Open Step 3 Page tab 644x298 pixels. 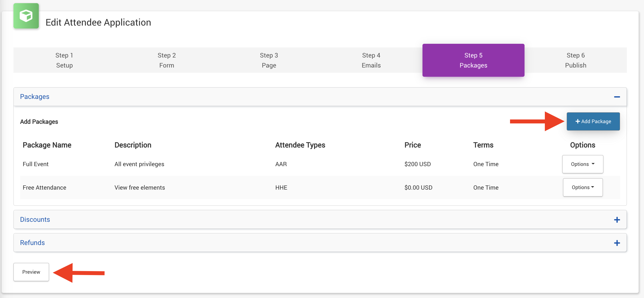(x=269, y=60)
